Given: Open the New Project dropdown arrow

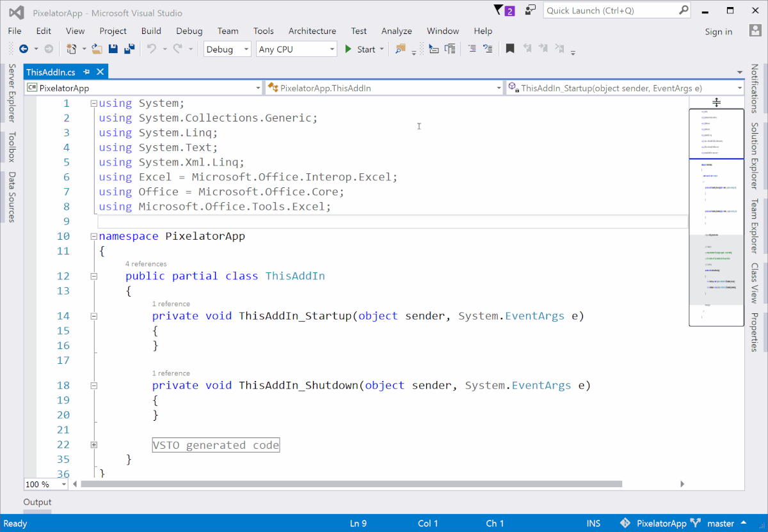Looking at the screenshot, I should click(x=84, y=49).
